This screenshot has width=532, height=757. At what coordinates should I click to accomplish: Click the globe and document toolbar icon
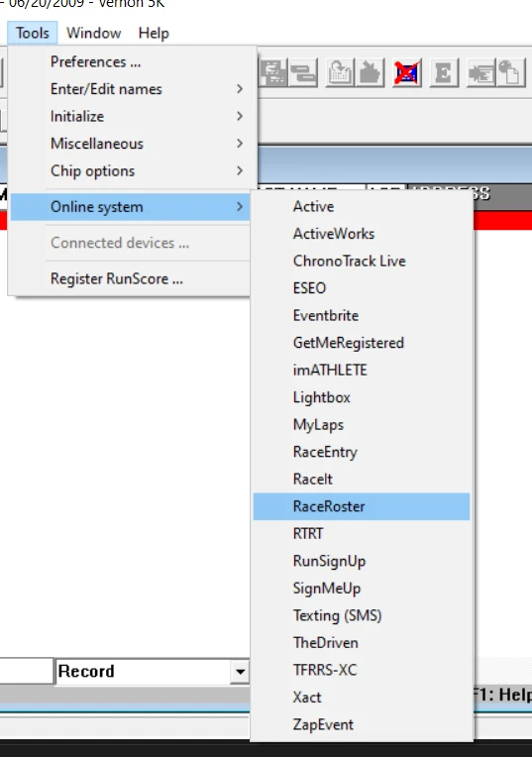coord(511,73)
